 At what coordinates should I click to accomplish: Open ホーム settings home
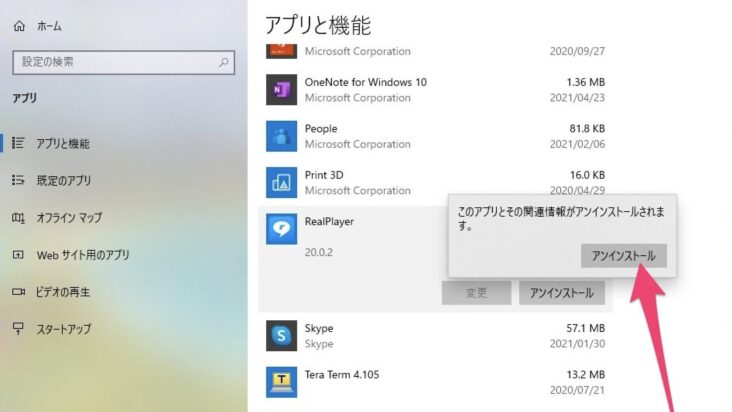click(x=49, y=27)
